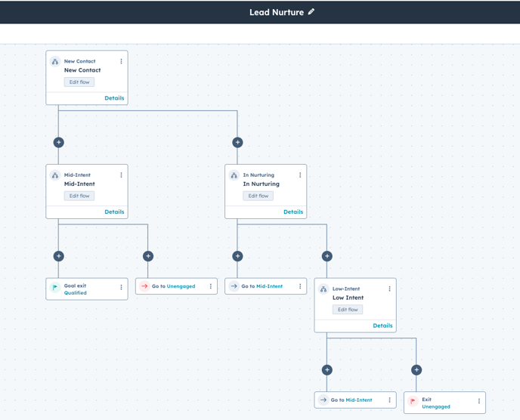The width and height of the screenshot is (520, 420).
Task: Click the red arrow Go to Unengaged icon
Action: (144, 286)
